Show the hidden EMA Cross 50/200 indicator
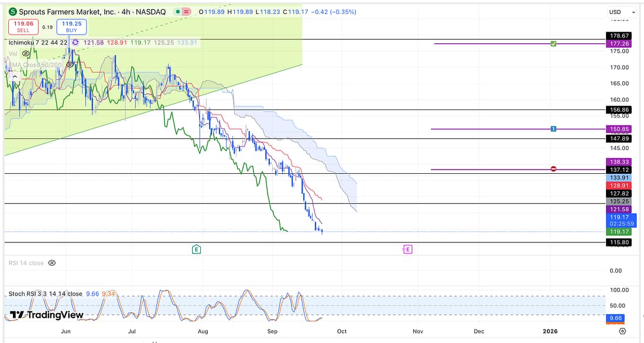Image resolution: width=644 pixels, height=343 pixels. tap(70, 64)
